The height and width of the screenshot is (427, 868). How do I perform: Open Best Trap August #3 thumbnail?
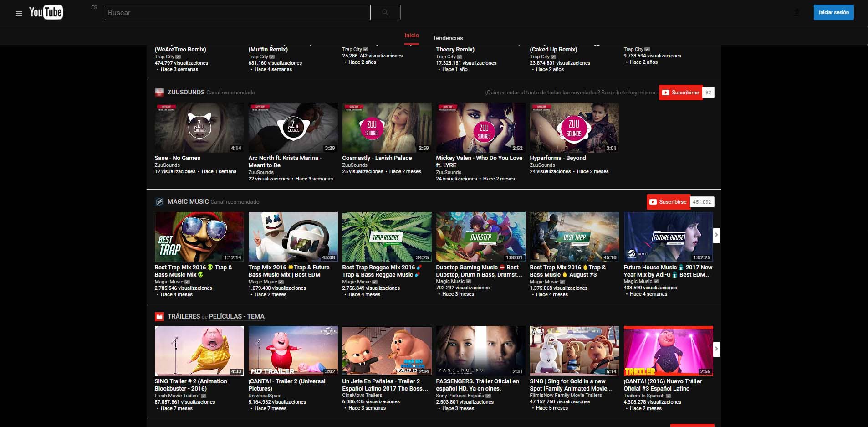coord(574,237)
